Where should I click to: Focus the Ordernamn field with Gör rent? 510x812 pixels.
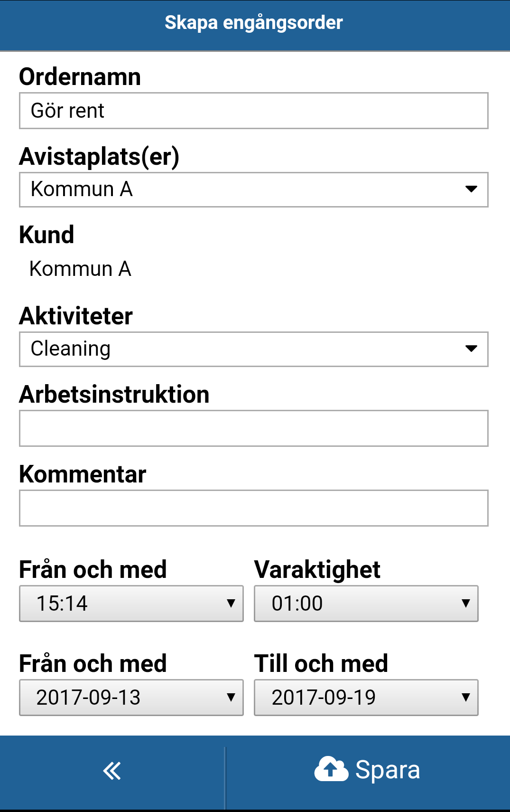(x=254, y=111)
